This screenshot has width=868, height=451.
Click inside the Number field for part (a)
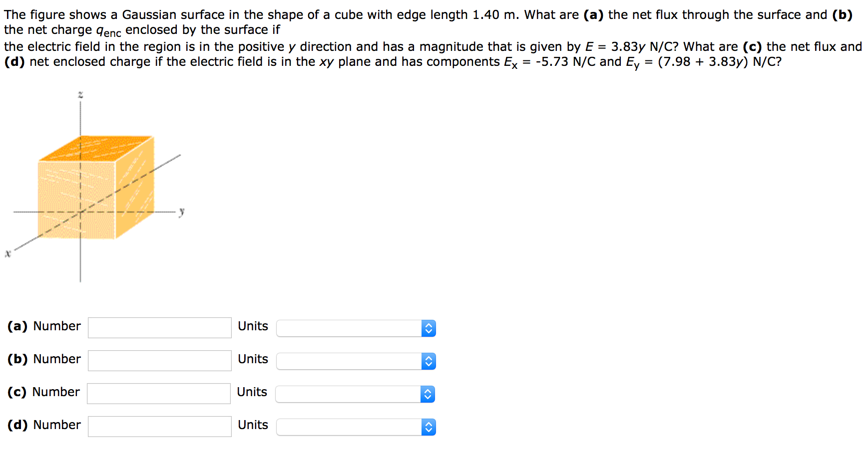pyautogui.click(x=159, y=328)
